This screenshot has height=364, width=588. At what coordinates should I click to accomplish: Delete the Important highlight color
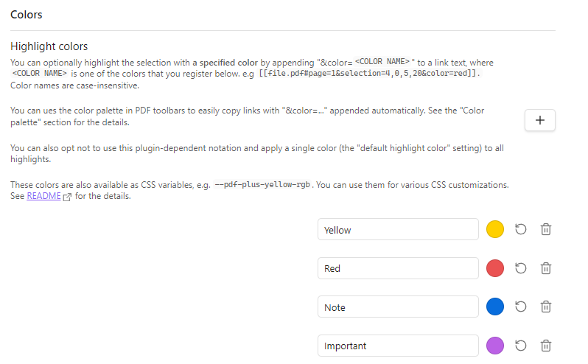coord(545,346)
